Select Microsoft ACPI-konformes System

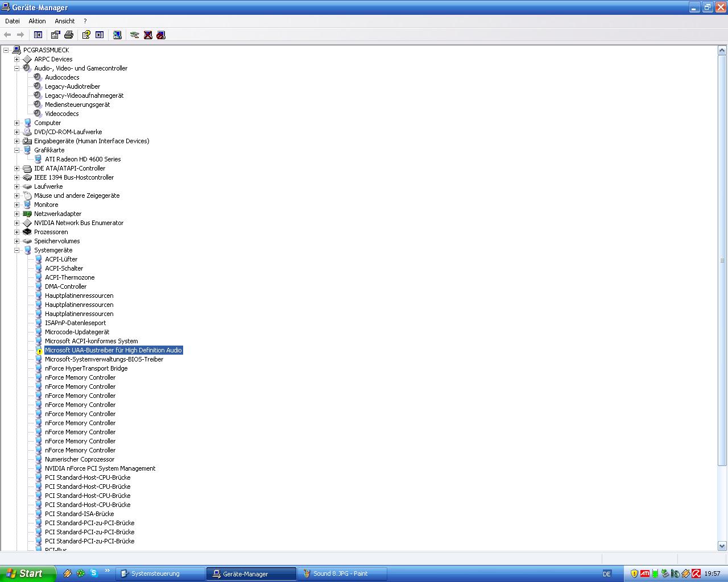click(91, 341)
